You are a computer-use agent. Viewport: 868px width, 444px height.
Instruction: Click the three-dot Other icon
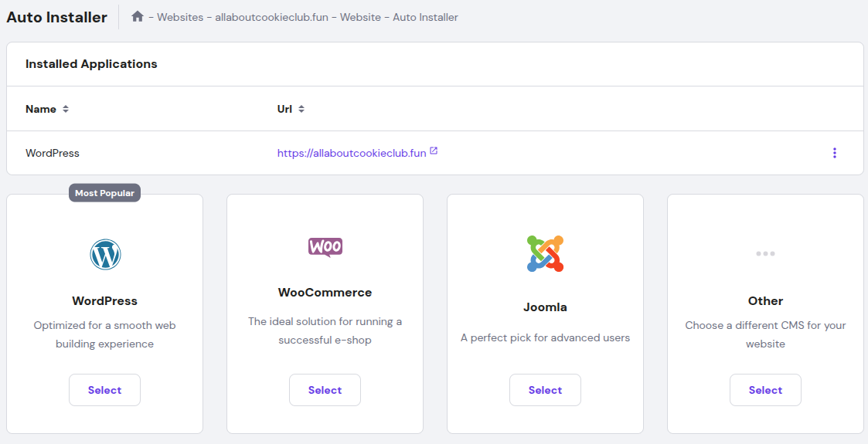[x=765, y=253]
